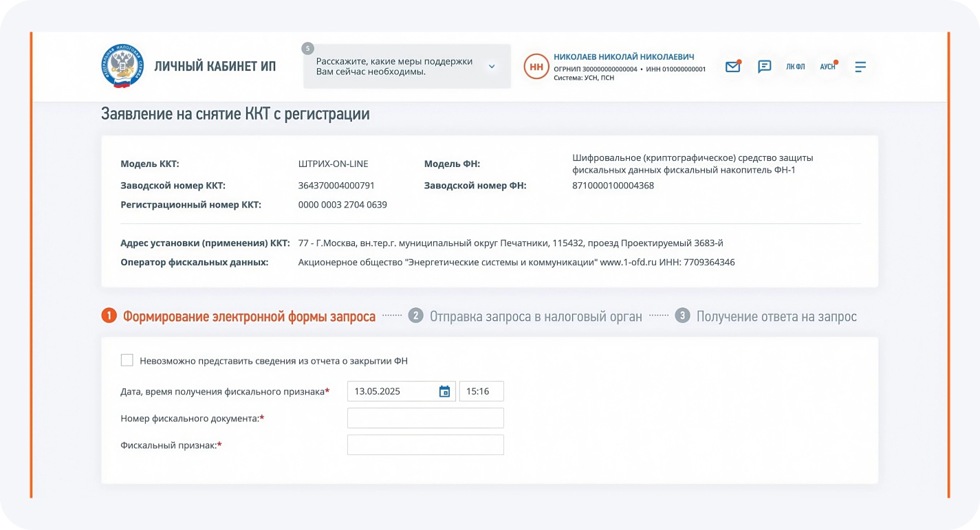Focus the 'Номер фискального документа' input
Image resolution: width=980 pixels, height=530 pixels.
pyautogui.click(x=425, y=418)
